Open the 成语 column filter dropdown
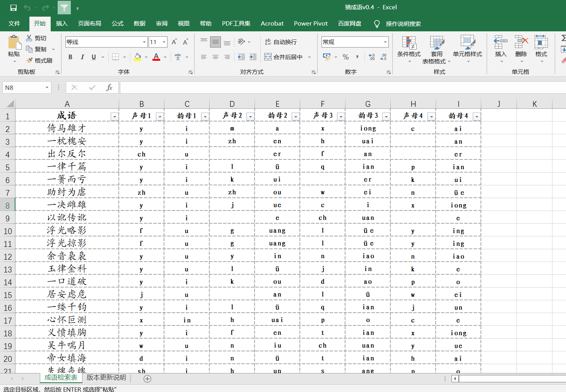566x392 pixels. tap(115, 117)
